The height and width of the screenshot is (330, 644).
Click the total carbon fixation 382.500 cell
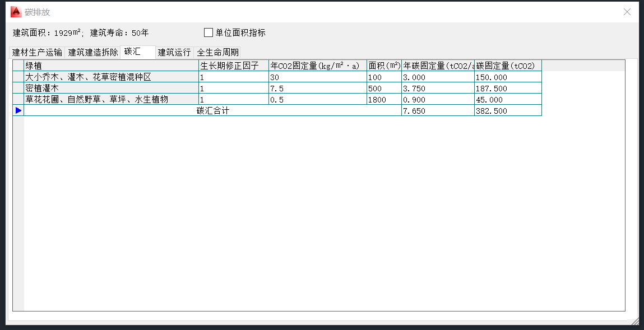coord(507,111)
